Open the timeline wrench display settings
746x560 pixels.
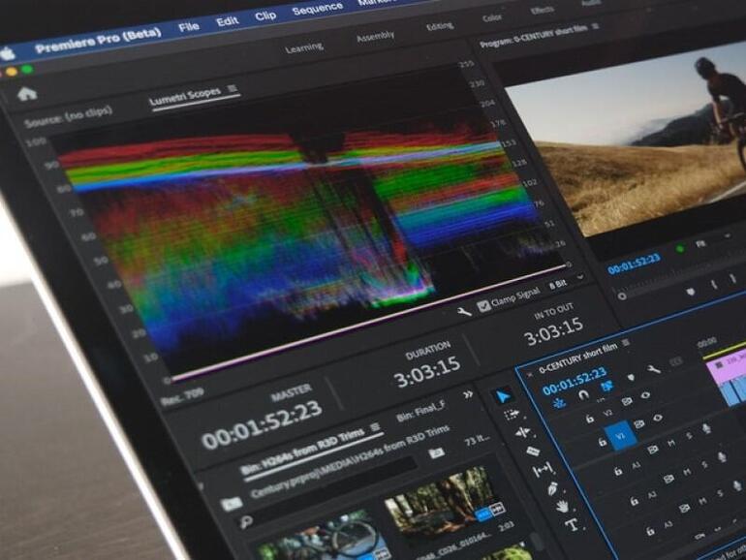[x=653, y=369]
